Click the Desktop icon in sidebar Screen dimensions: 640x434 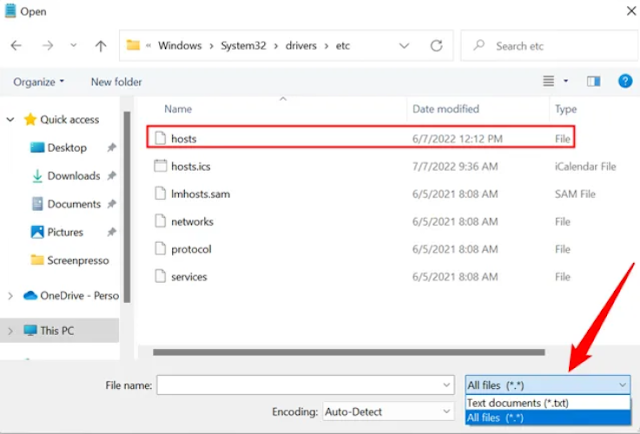click(38, 147)
